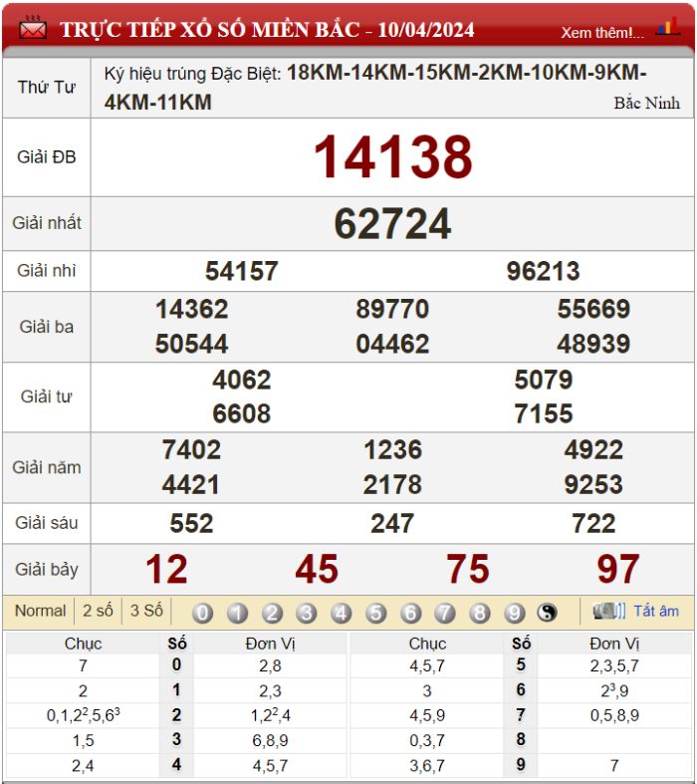Screen dimensions: 697x784
Task: Click the Giải ĐB row label
Action: [47, 157]
